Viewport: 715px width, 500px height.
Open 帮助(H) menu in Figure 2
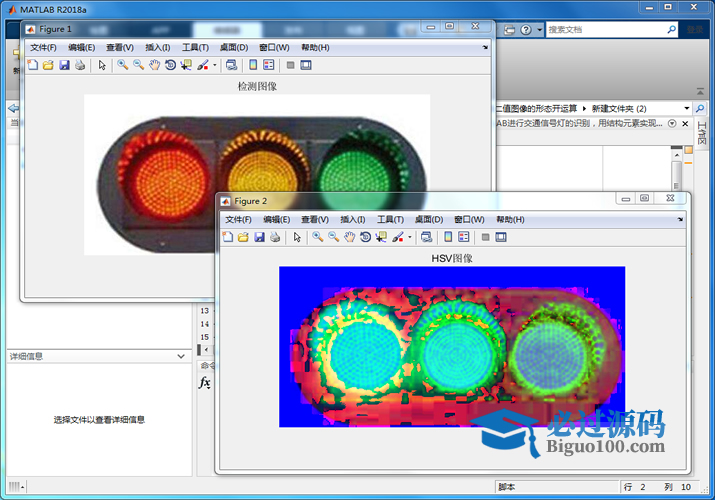pos(510,220)
